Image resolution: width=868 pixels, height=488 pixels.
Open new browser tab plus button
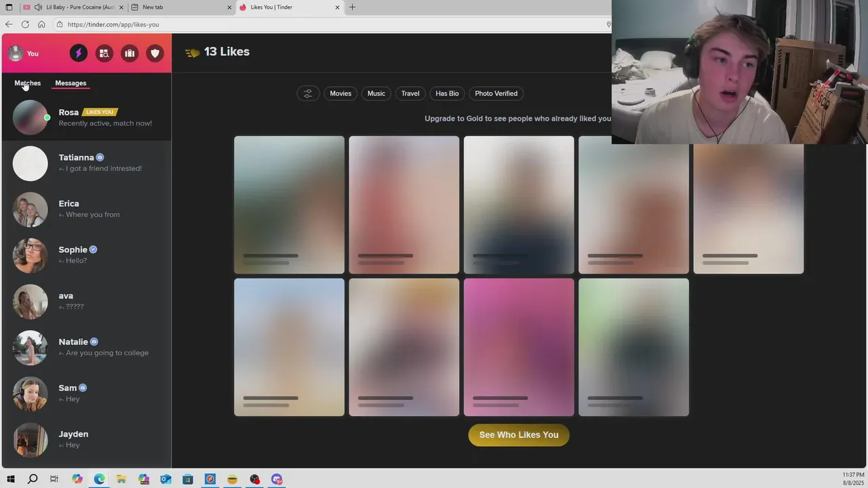pyautogui.click(x=352, y=7)
